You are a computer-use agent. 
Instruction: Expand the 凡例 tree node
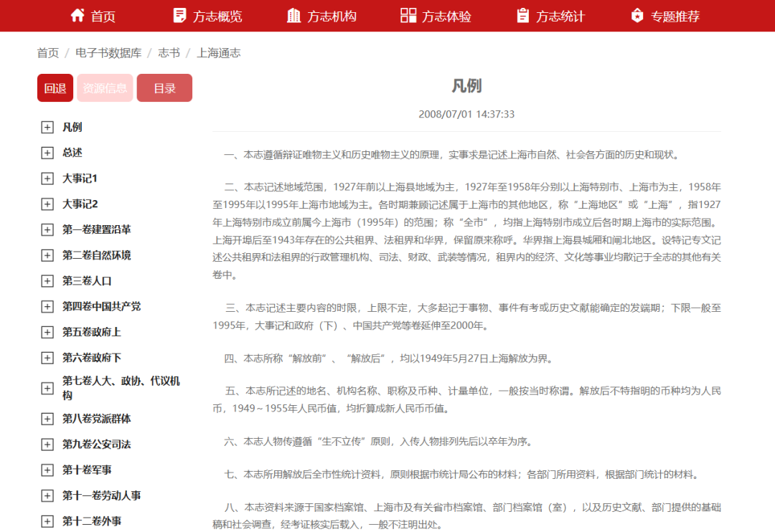47,128
